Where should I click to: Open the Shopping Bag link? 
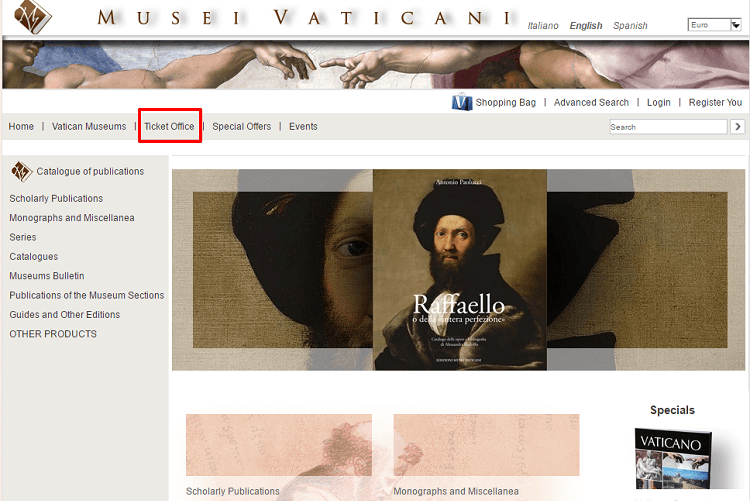click(x=506, y=102)
